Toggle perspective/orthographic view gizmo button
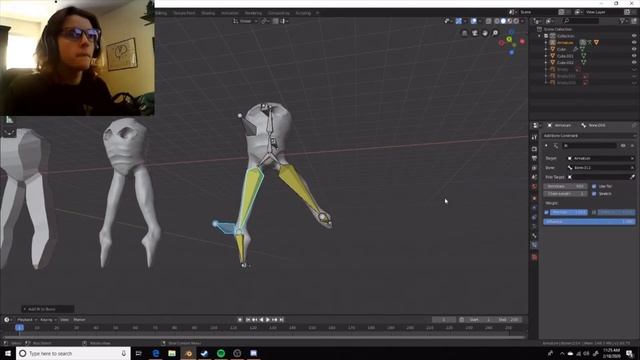This screenshot has height=360, width=640. [x=464, y=33]
